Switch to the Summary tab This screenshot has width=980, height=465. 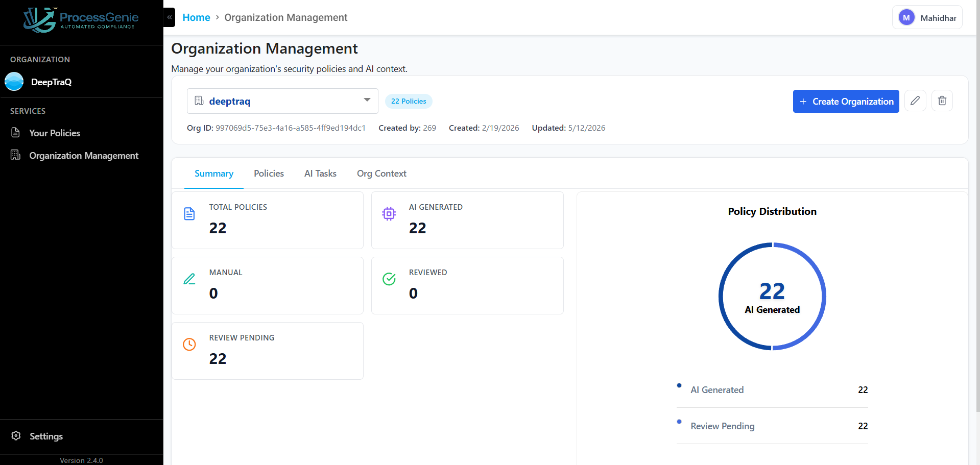214,174
